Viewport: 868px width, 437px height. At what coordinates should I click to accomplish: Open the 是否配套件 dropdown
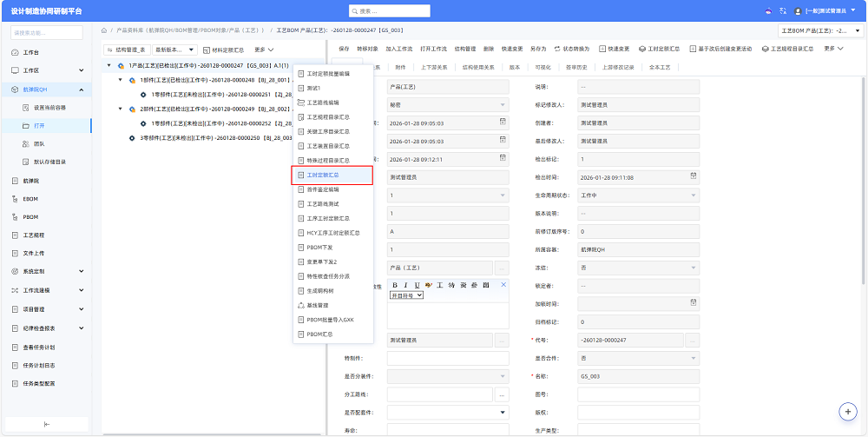pos(448,412)
